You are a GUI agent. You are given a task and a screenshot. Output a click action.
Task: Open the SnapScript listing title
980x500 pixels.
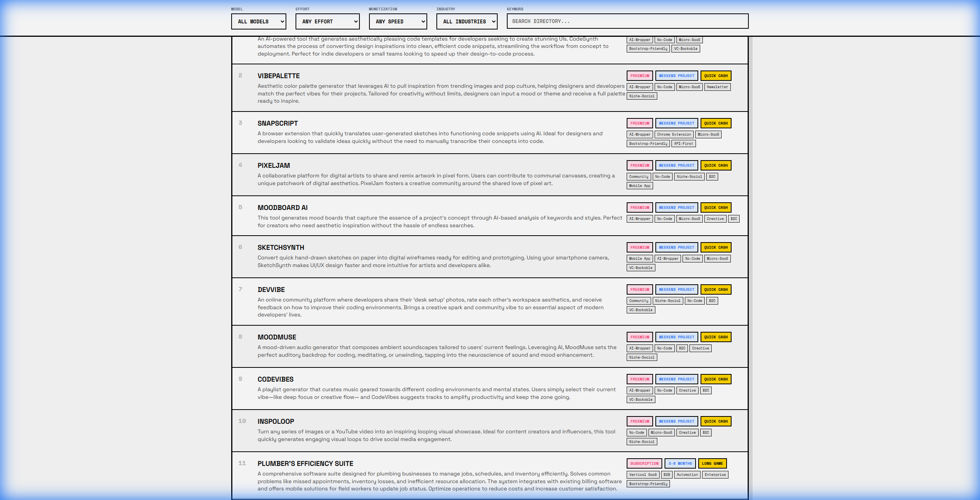(x=278, y=123)
